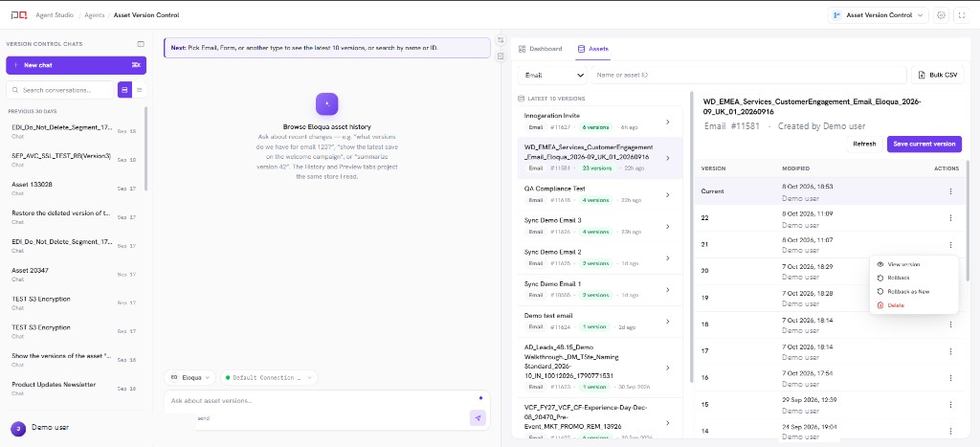Open the Asset Version Control agent dropdown
This screenshot has height=447, width=980.
click(879, 15)
